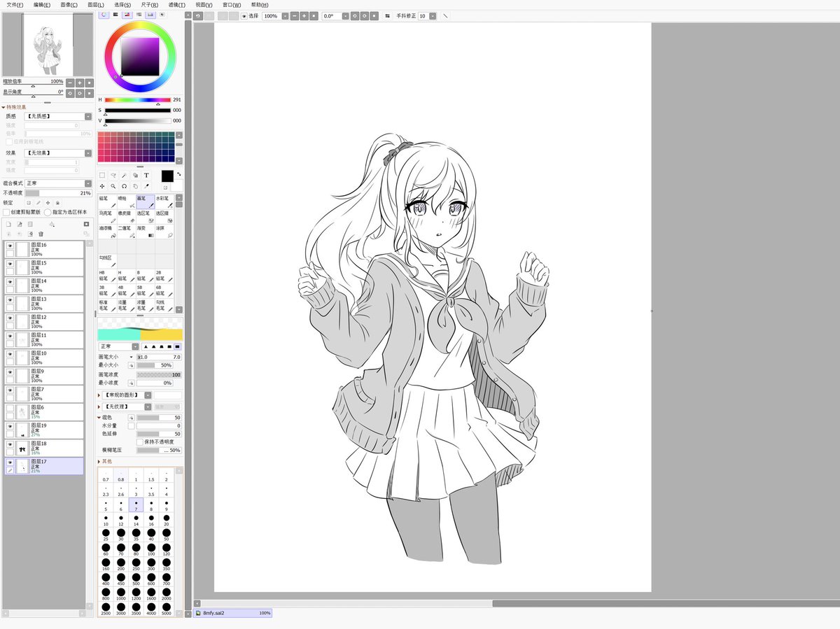Select the lasso selection tool
This screenshot has width=840, height=629.
113,176
